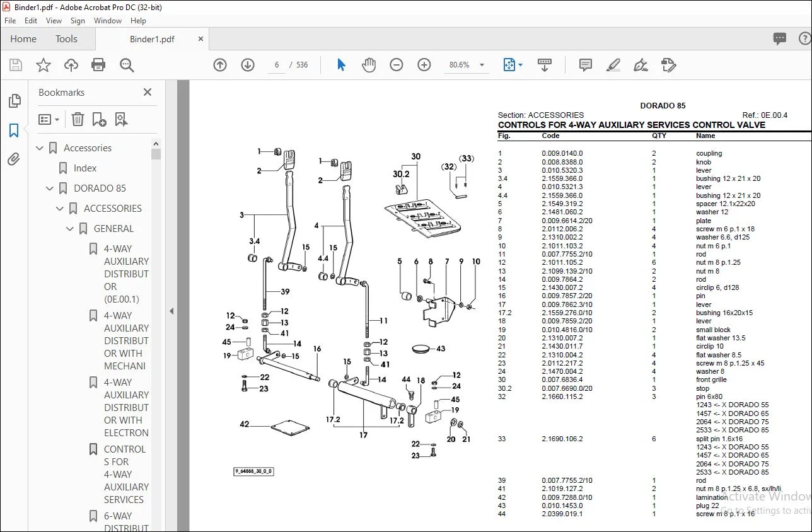Image resolution: width=812 pixels, height=532 pixels.
Task: Open the attachments paperclip panel
Action: [14, 159]
